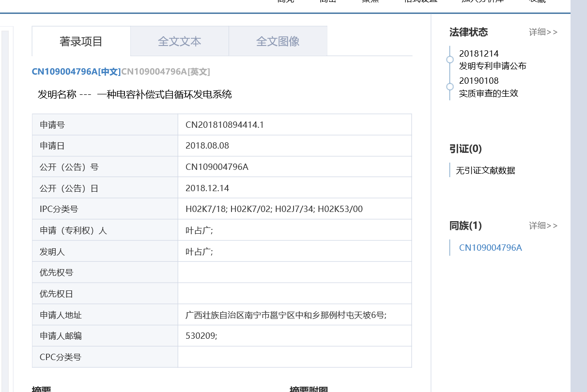Click the 20190108 date in legal status
The width and height of the screenshot is (587, 392).
point(479,81)
